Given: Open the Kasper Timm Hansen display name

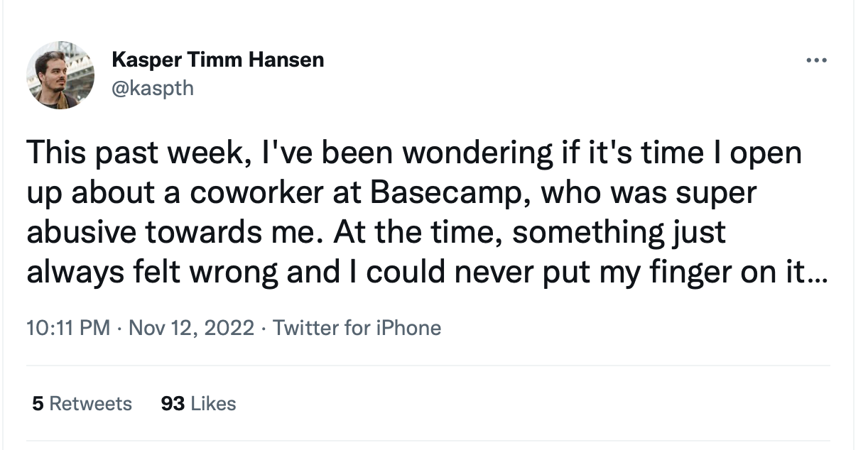Looking at the screenshot, I should pos(217,60).
